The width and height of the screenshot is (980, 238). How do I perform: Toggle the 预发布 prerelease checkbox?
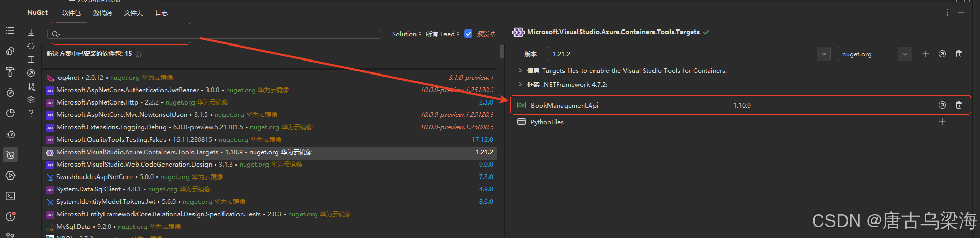click(468, 34)
